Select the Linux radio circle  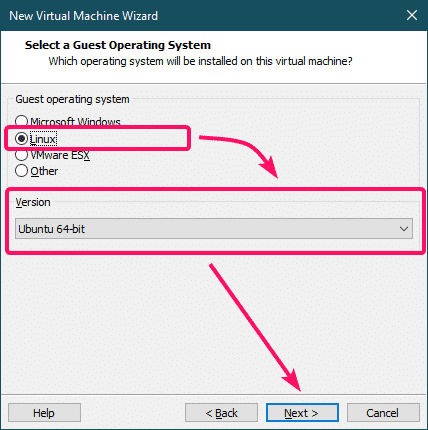21,138
